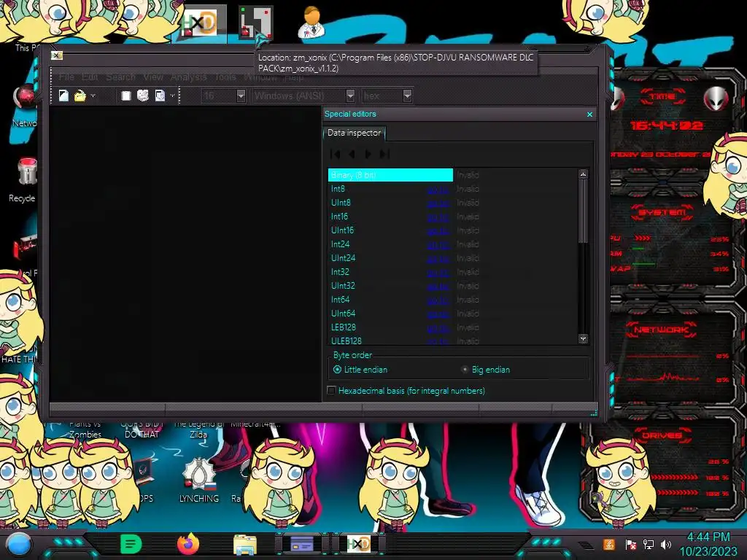The height and width of the screenshot is (560, 747).
Task: Open File Explorer from the taskbar
Action: point(245,544)
